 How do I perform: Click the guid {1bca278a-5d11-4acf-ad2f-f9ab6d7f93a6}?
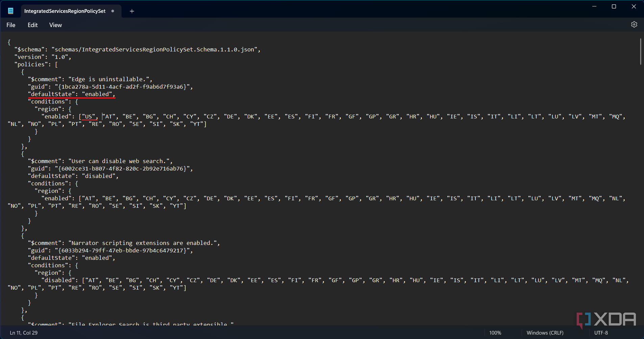tap(122, 87)
